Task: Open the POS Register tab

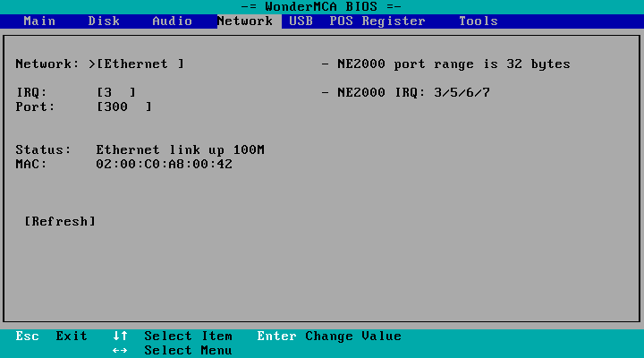Action: (x=377, y=21)
